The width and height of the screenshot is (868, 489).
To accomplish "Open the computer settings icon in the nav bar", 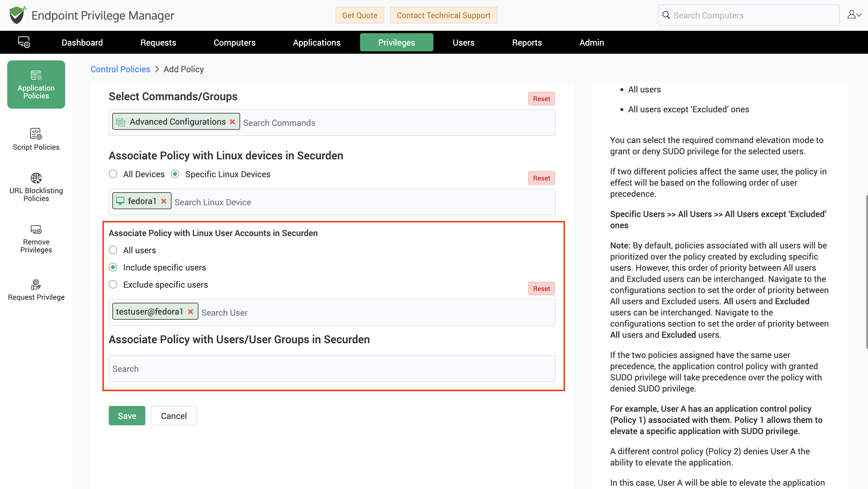I will pyautogui.click(x=24, y=43).
